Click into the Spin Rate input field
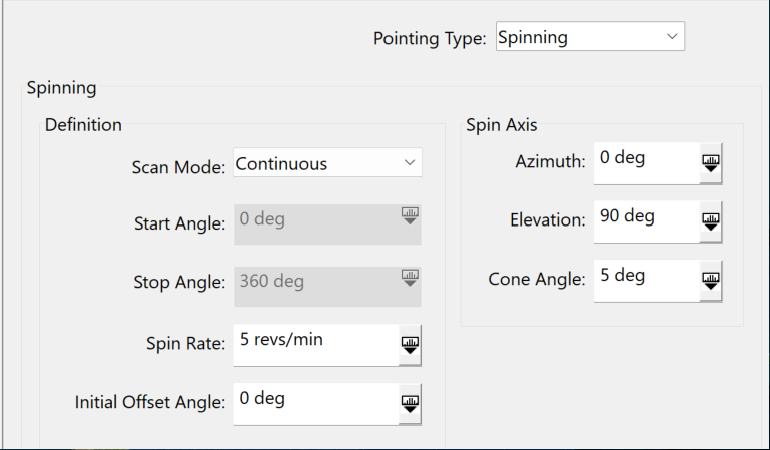This screenshot has width=770, height=450. (x=315, y=344)
